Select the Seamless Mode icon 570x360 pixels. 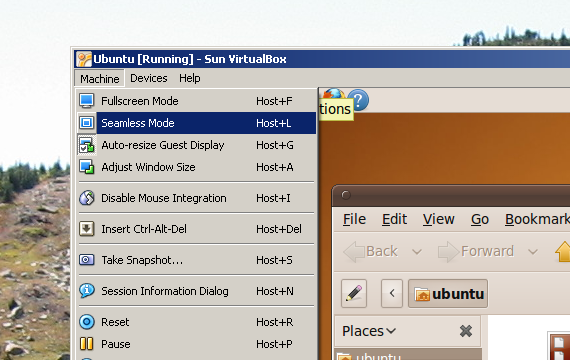(x=87, y=123)
